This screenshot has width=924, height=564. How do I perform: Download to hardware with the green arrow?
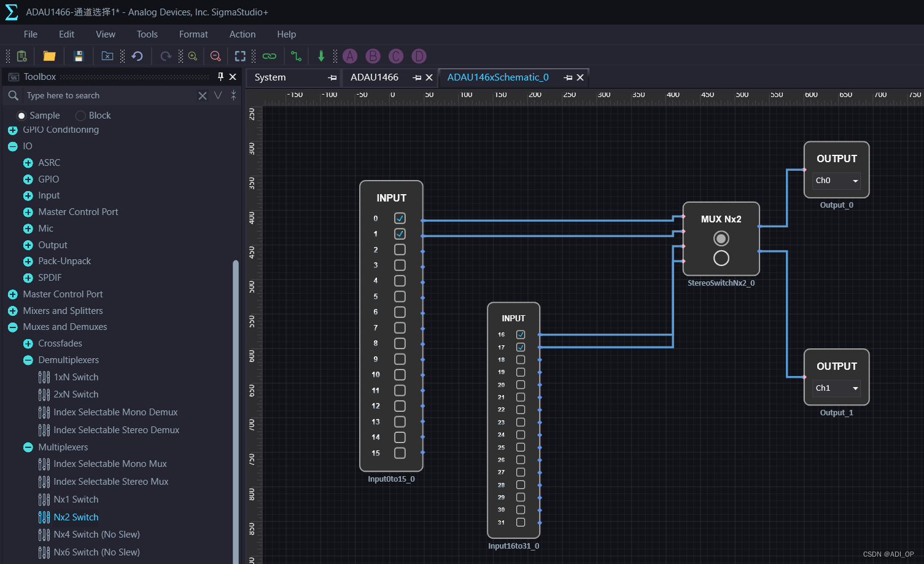[321, 57]
